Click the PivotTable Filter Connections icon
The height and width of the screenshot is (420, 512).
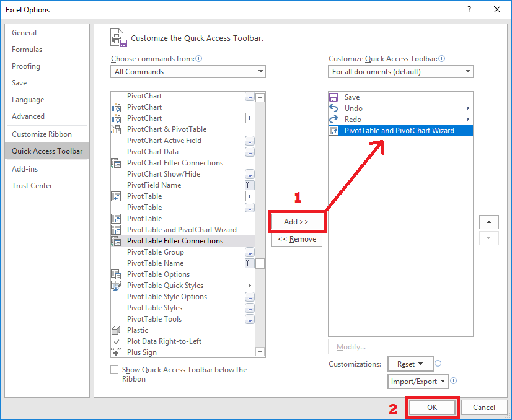coord(117,241)
